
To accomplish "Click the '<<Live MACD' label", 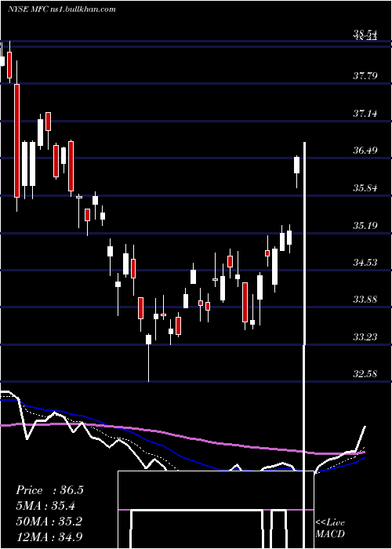I will pos(330,528).
